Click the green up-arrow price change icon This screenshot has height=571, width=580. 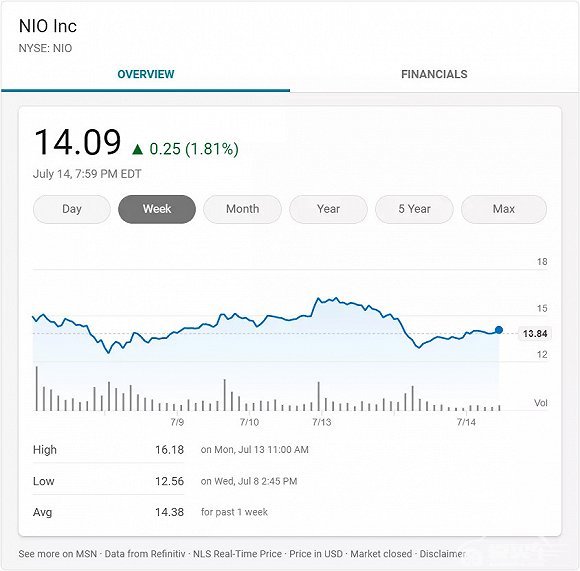pos(138,149)
